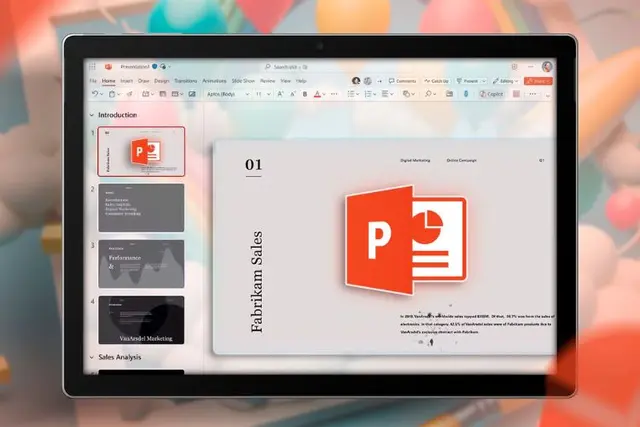Collapse the Introduction section
The height and width of the screenshot is (427, 640).
coord(92,115)
